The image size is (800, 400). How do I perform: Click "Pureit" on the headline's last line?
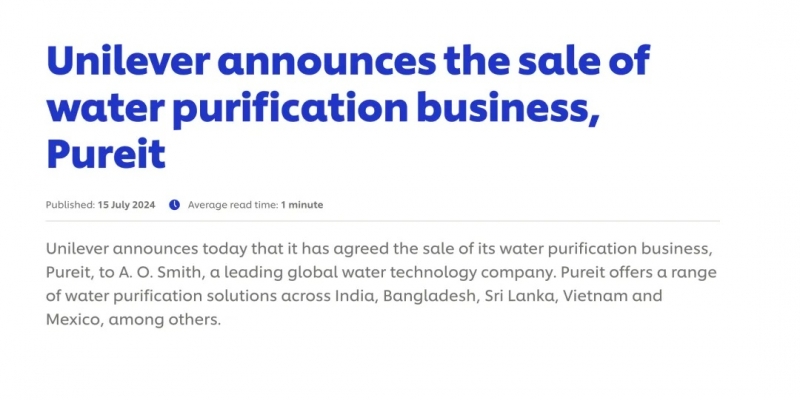coord(105,155)
